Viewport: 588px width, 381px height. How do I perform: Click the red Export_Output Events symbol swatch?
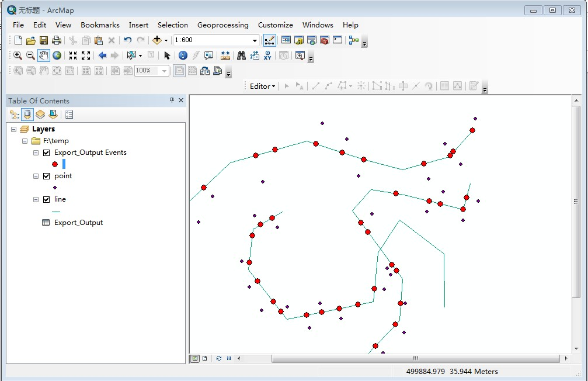(x=55, y=164)
